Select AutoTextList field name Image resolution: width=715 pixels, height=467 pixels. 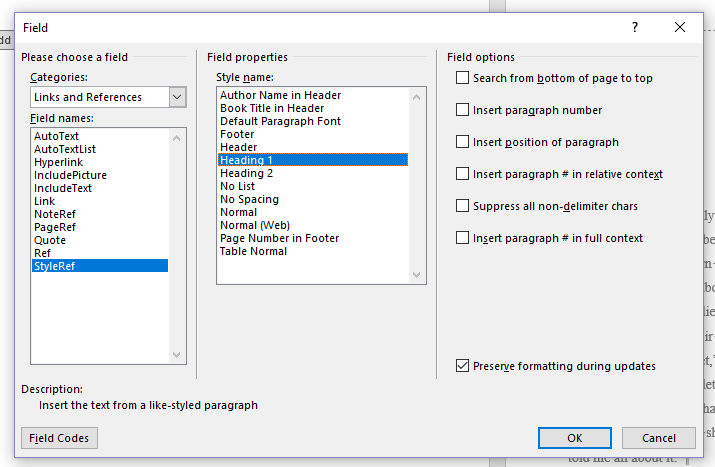[x=100, y=149]
